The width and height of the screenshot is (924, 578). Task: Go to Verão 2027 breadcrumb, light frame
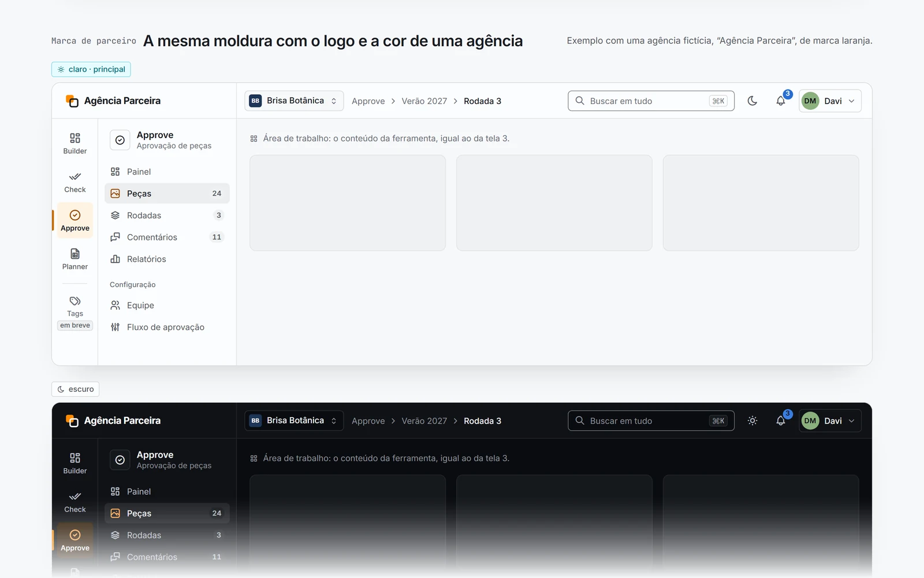coord(424,101)
